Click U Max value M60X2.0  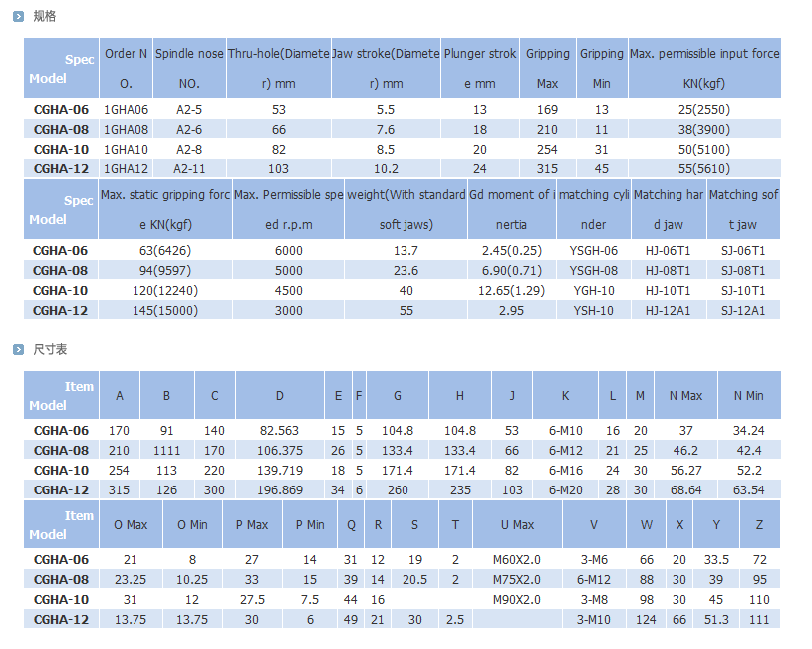tap(517, 560)
